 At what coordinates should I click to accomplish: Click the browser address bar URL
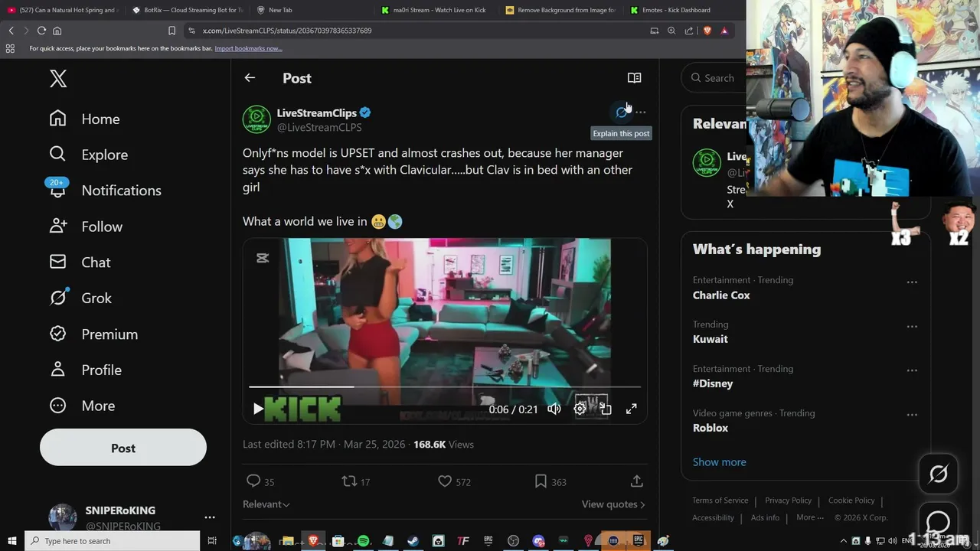coord(287,31)
